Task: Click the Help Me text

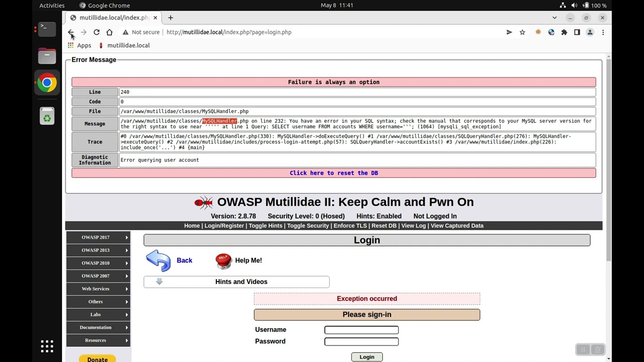Action: 249,260
